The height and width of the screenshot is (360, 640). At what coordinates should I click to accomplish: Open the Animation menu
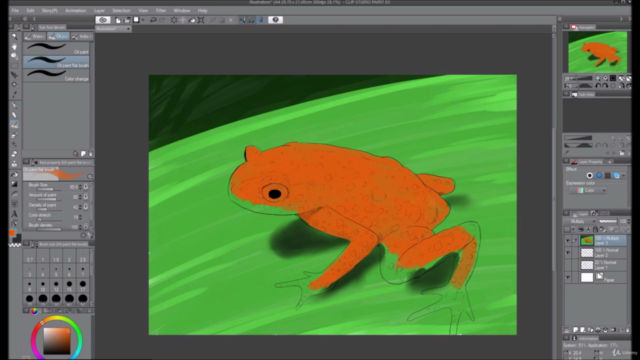click(76, 11)
